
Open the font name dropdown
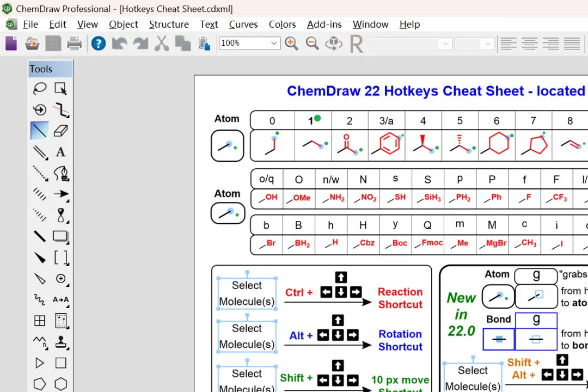click(445, 44)
